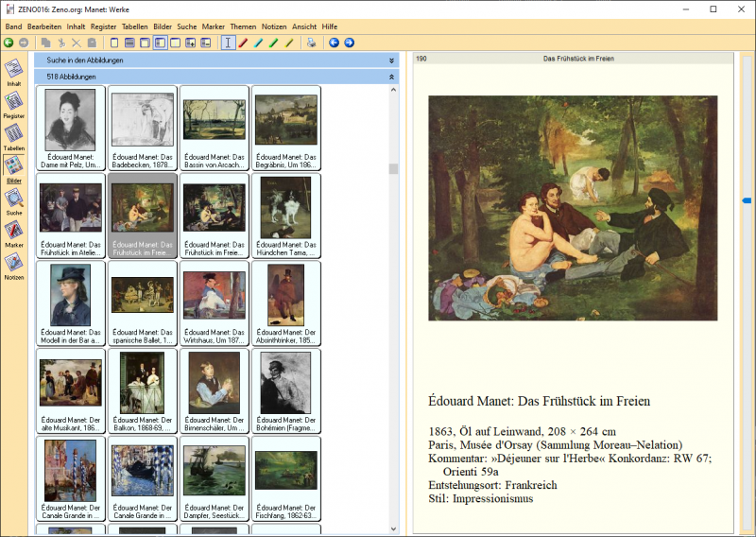
Task: Click the blue page position slider marker
Action: point(747,200)
